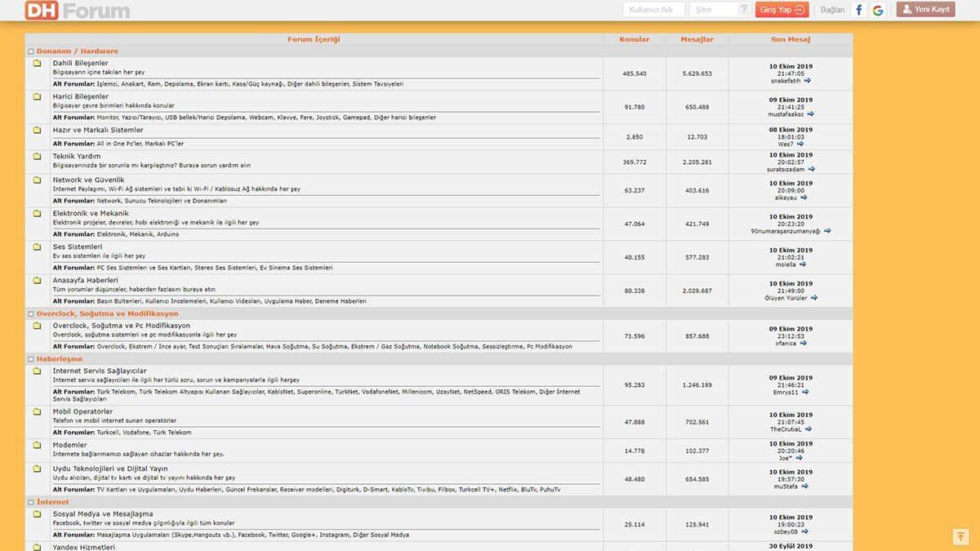Click the Facebook login icon

click(x=858, y=10)
